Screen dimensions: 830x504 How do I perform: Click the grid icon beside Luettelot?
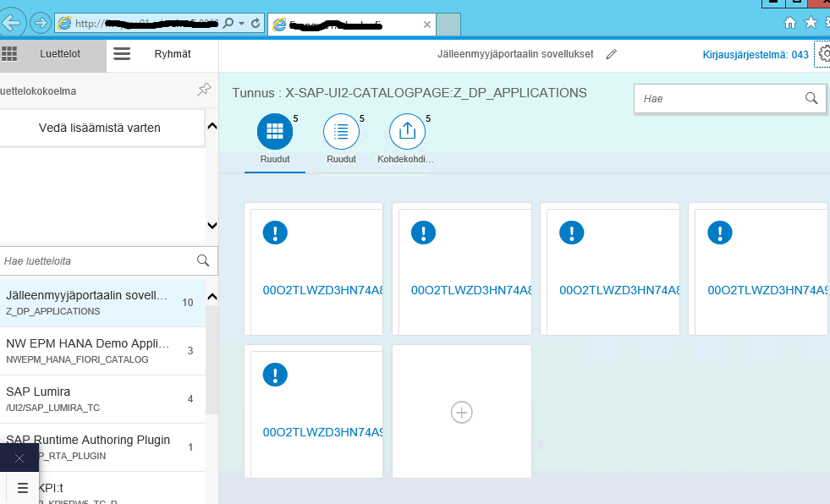pos(9,54)
